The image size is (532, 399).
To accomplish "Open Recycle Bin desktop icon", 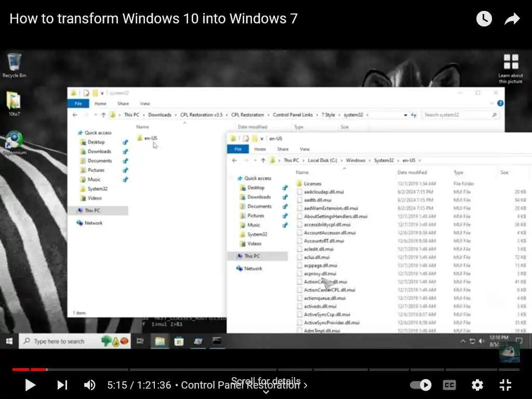I will coord(14,66).
